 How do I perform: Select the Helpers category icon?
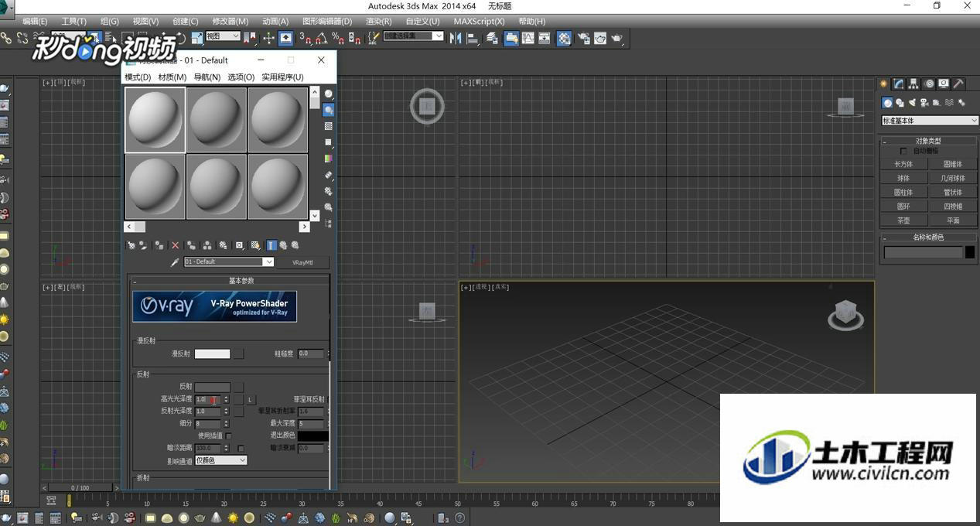click(937, 103)
